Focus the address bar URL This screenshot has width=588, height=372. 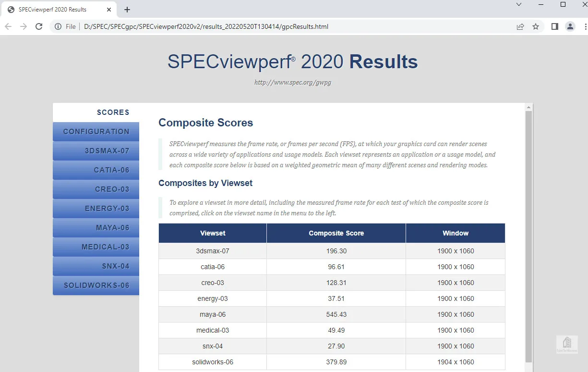click(206, 26)
